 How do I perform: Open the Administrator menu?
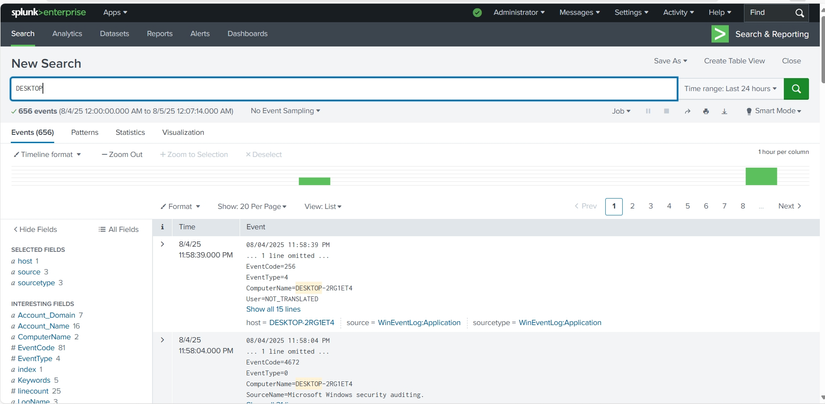coord(519,13)
